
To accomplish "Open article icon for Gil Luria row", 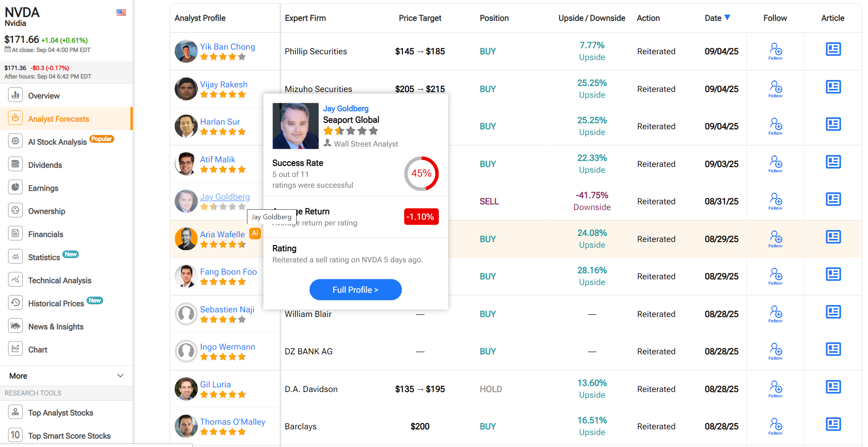I will pos(833,387).
